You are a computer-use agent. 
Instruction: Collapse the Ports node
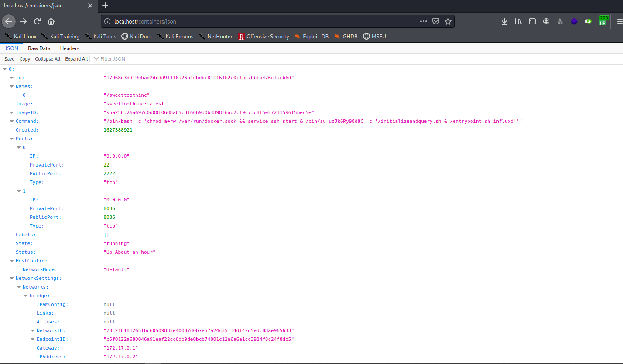[12, 139]
